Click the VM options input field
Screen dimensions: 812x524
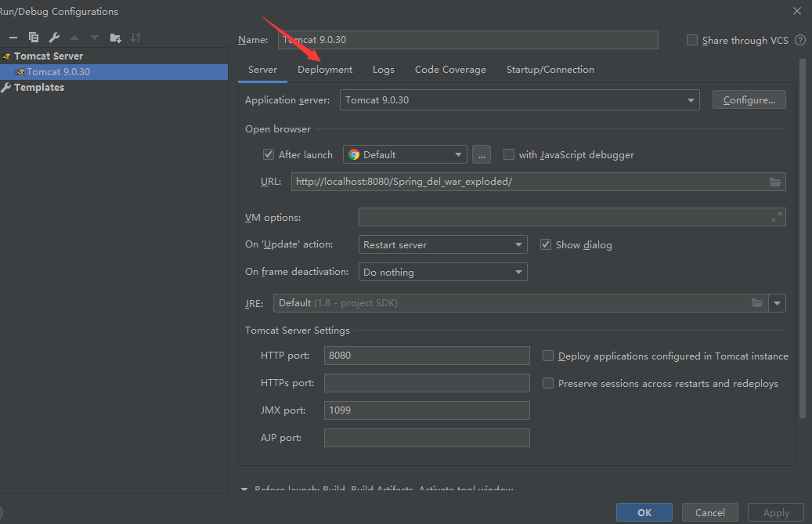572,218
